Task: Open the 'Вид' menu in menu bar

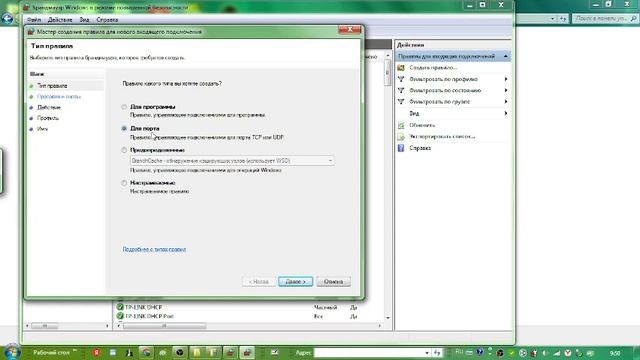Action: coord(84,20)
